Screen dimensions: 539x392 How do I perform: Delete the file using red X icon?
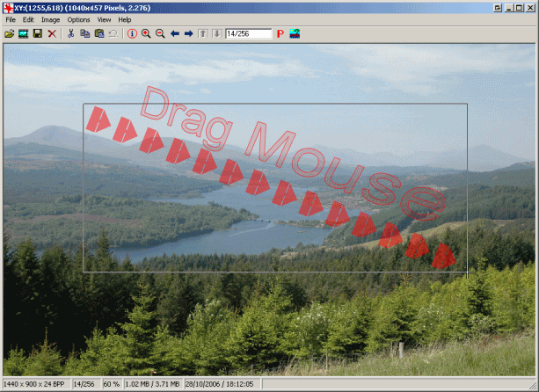tap(52, 33)
